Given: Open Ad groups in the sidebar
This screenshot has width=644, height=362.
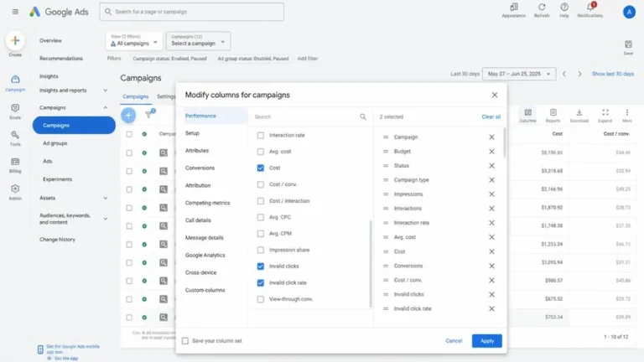Looking at the screenshot, I should [x=55, y=143].
